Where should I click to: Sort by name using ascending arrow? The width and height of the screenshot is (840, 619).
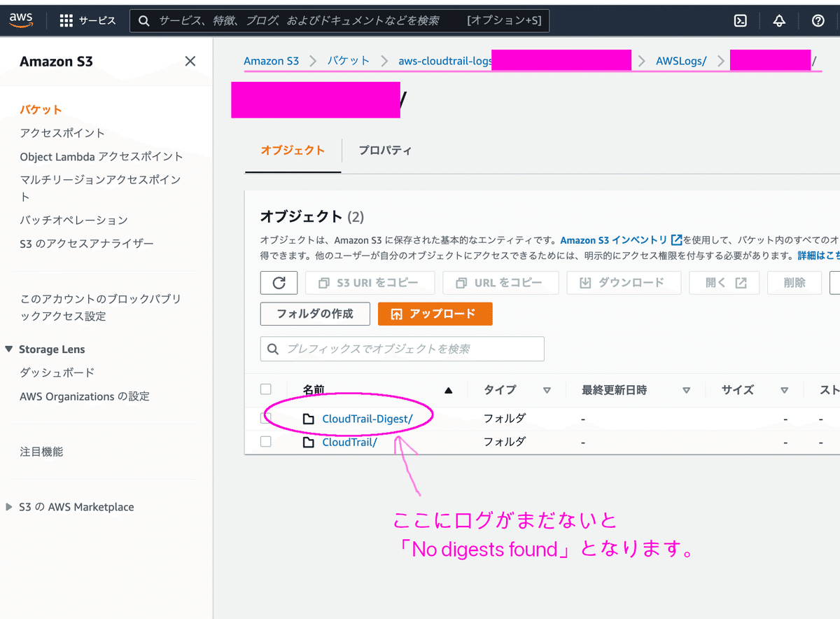(x=449, y=390)
